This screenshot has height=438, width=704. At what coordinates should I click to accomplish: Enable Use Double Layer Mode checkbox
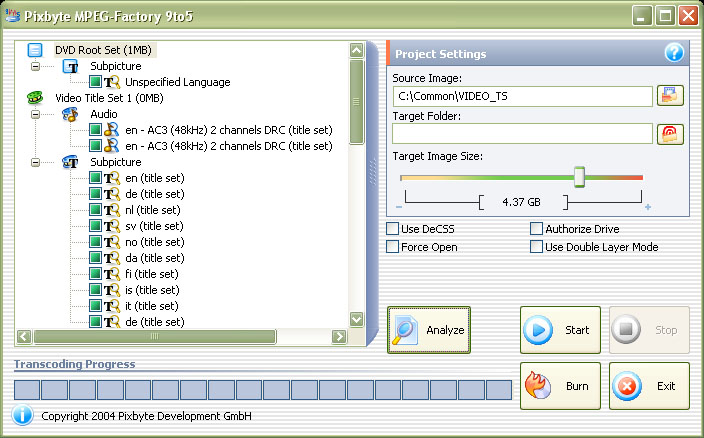coord(536,247)
